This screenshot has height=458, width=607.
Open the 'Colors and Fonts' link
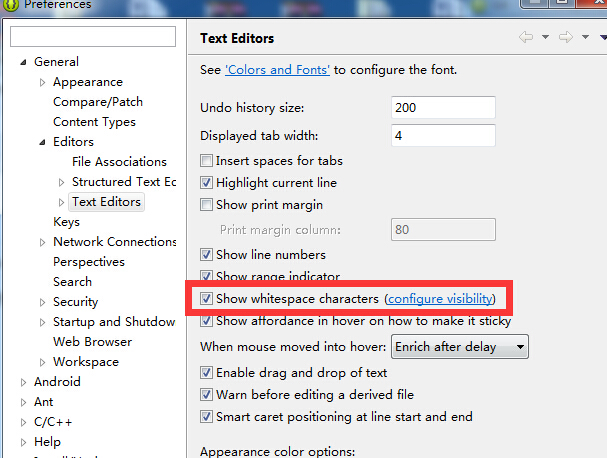(278, 70)
